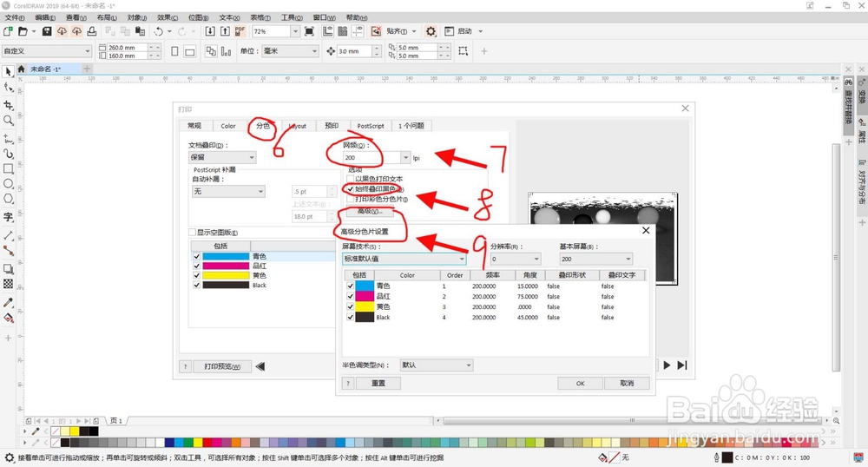The width and height of the screenshot is (868, 467).
Task: Select the Transparency checkerboard tool
Action: (9, 284)
